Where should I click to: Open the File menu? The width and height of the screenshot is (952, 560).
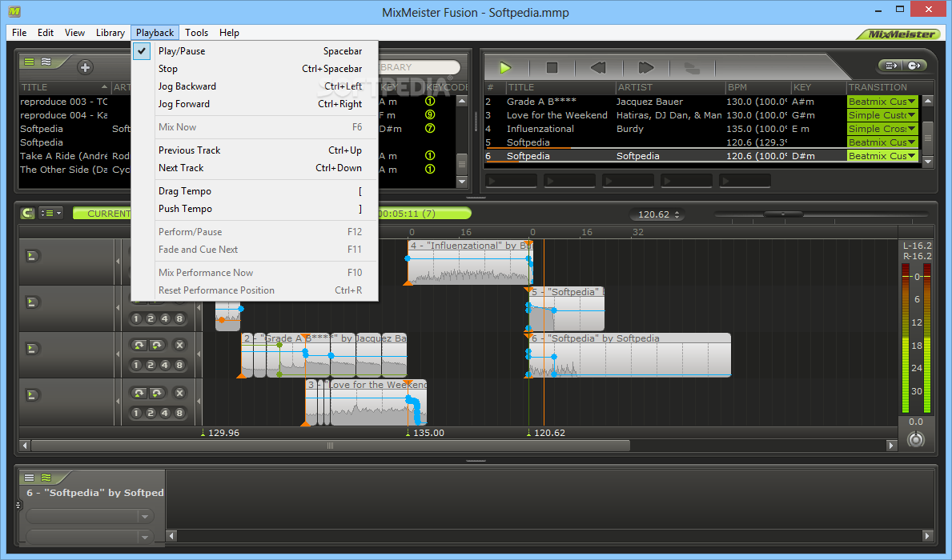pos(19,33)
